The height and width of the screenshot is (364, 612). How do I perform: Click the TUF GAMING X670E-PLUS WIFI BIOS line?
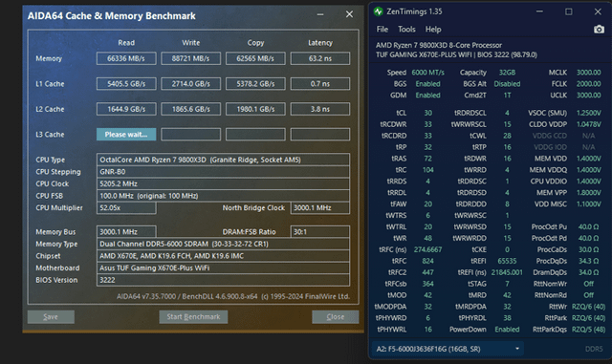coord(456,55)
